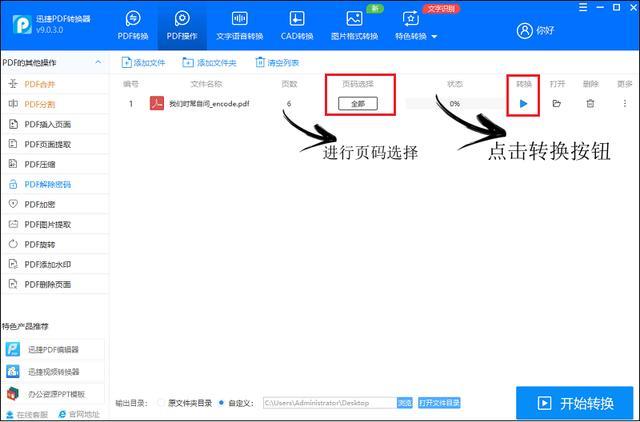Click the 你好 account label
This screenshot has width=640, height=422.
(545, 30)
